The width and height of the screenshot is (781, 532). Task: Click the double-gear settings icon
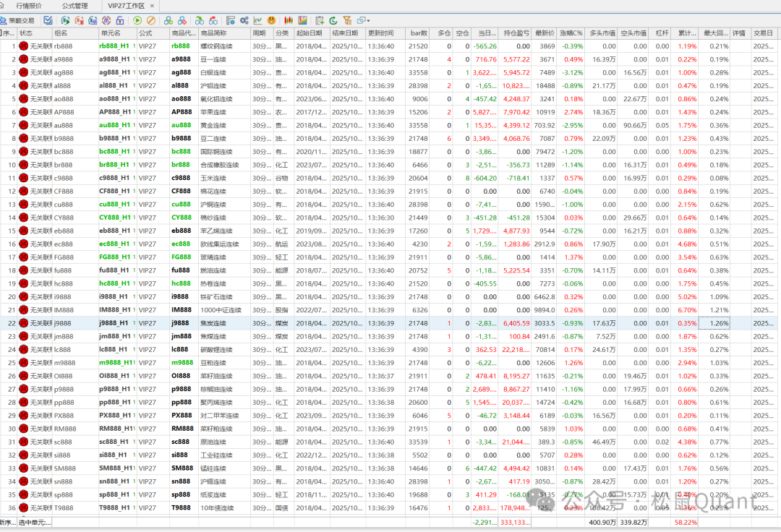point(245,20)
